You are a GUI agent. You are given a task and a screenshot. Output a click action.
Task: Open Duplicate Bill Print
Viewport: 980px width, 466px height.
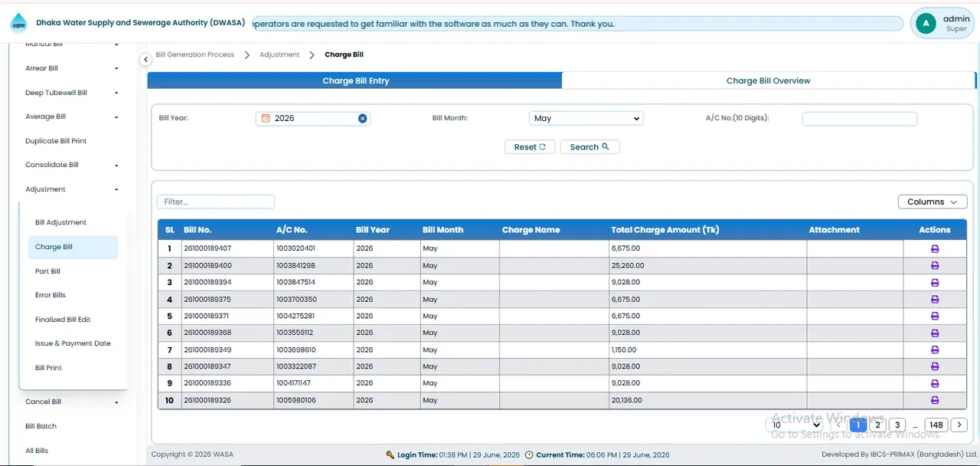click(x=56, y=141)
